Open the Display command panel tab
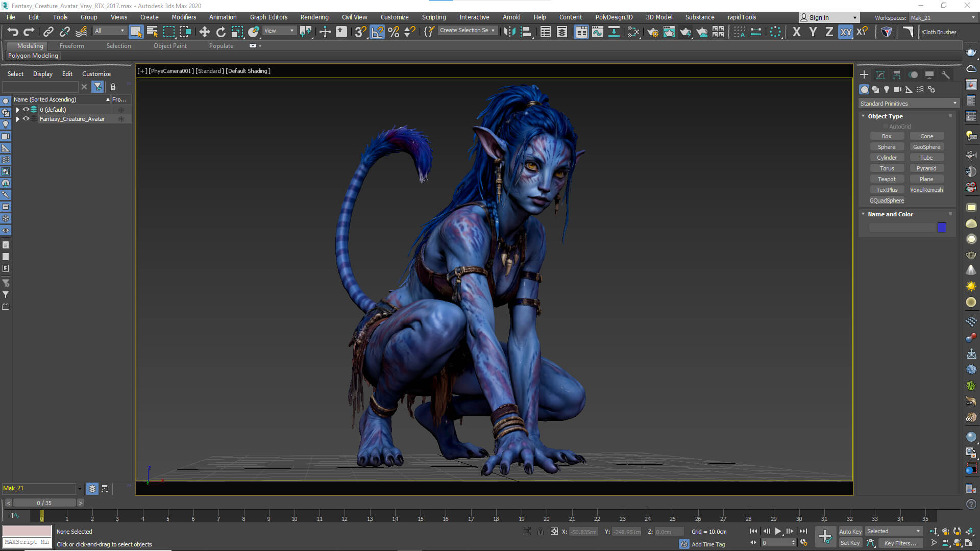The height and width of the screenshot is (551, 980). [x=929, y=74]
